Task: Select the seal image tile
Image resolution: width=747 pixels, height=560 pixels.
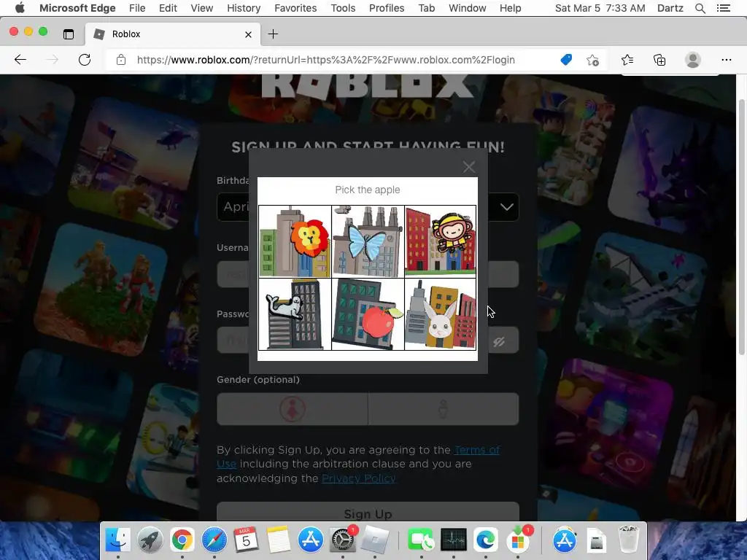Action: click(x=295, y=314)
